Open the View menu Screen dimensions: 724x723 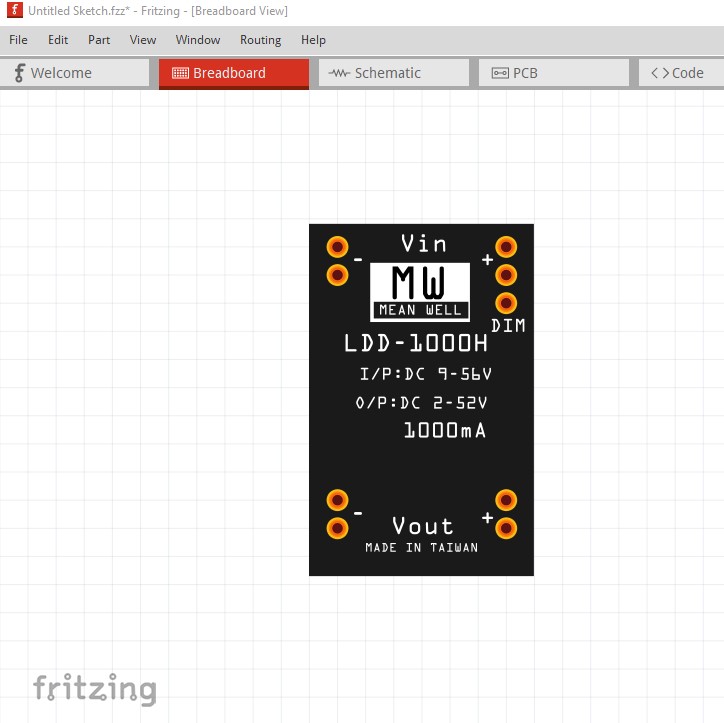(143, 40)
